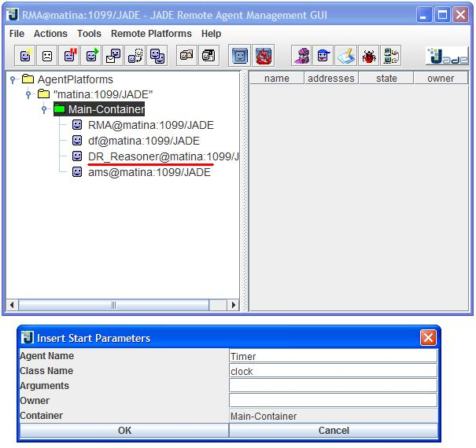Click the Kill Agent toolbar icon

coord(47,56)
